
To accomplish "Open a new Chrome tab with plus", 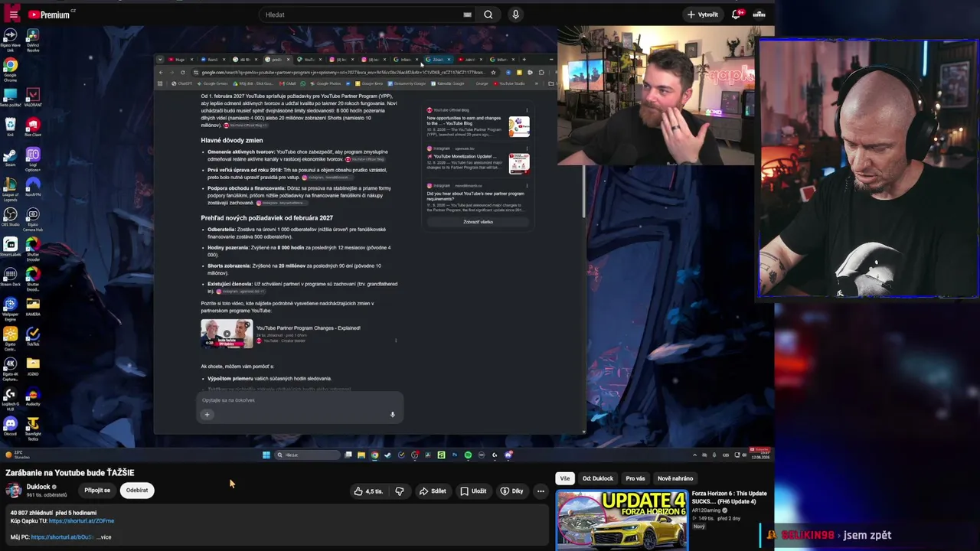I will coord(524,60).
